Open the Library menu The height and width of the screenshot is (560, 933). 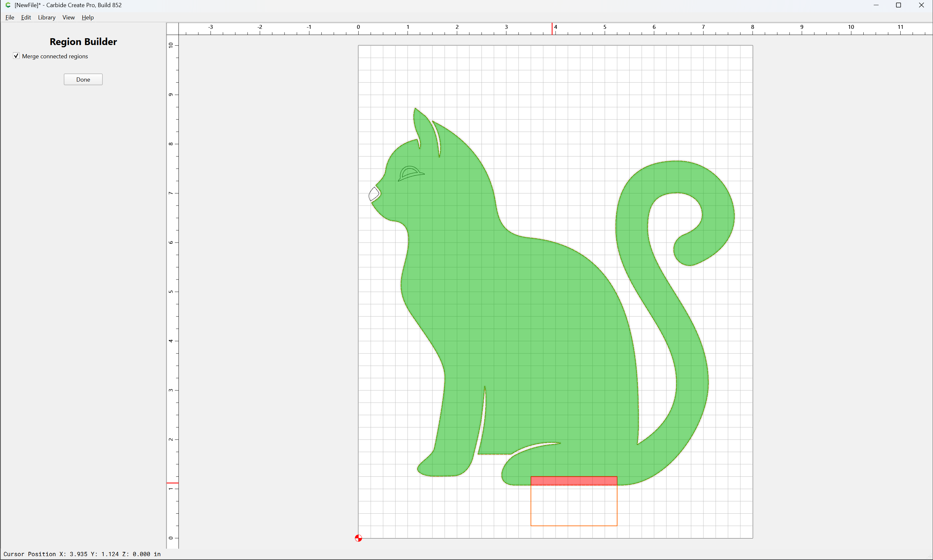point(47,17)
